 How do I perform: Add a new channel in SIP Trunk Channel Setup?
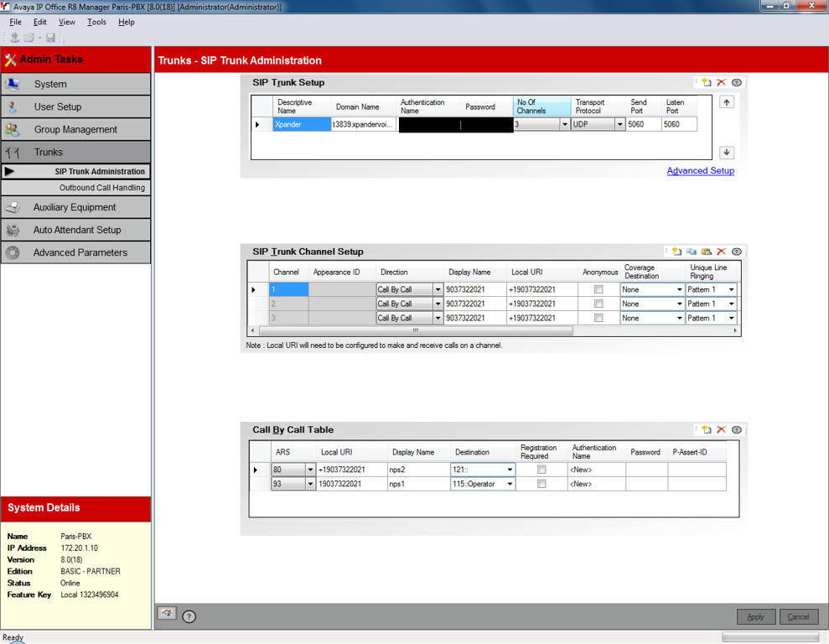[676, 252]
